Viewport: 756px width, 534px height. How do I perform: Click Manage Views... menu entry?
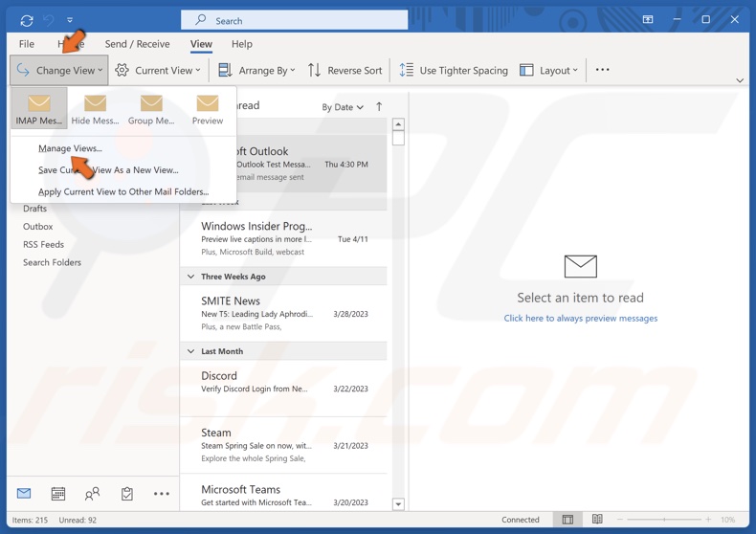(x=70, y=148)
